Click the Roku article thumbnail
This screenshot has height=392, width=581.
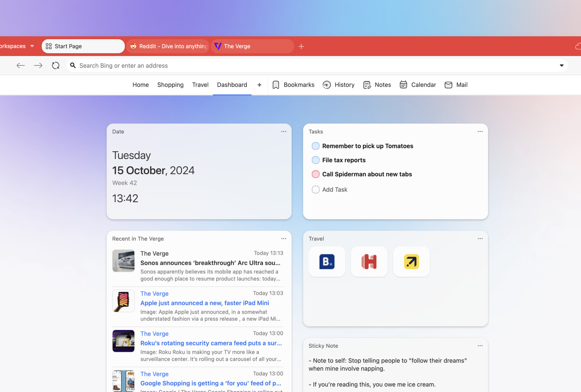(x=123, y=341)
